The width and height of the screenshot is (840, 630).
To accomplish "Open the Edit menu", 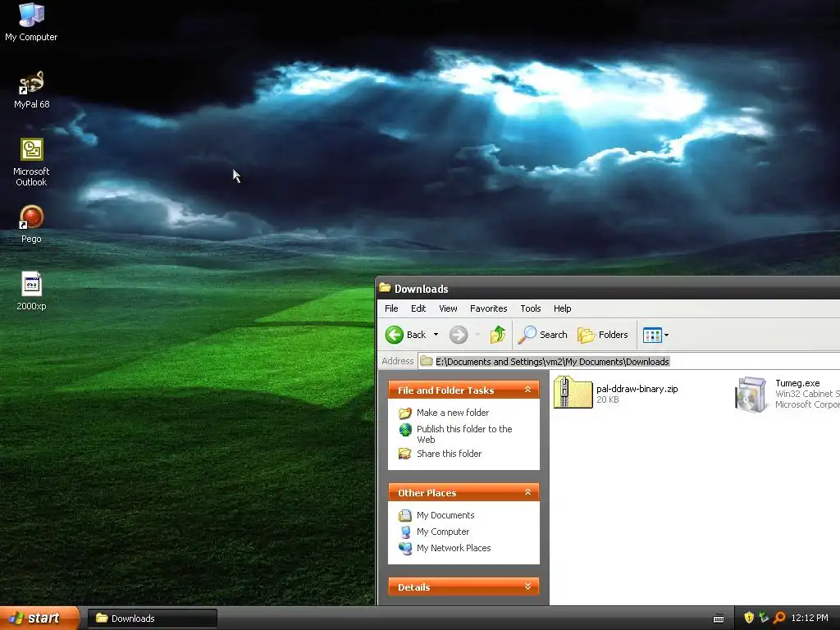I will [418, 308].
